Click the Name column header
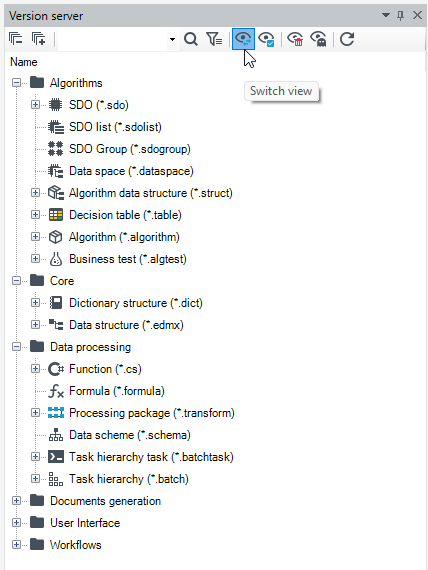This screenshot has height=570, width=428. click(24, 62)
